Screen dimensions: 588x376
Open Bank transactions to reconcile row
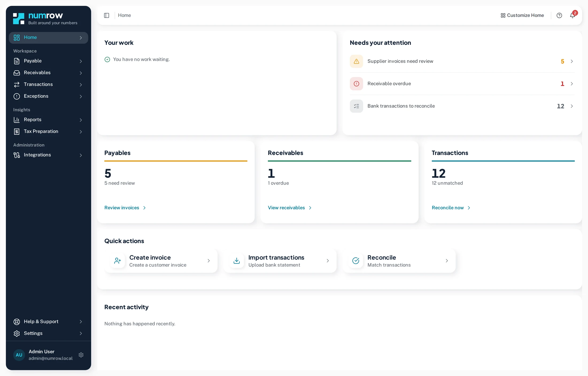[462, 106]
